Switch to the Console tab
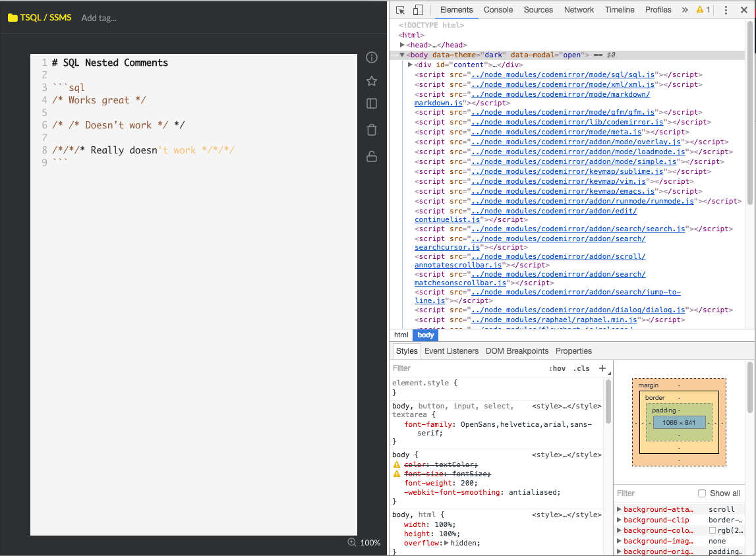 (498, 10)
